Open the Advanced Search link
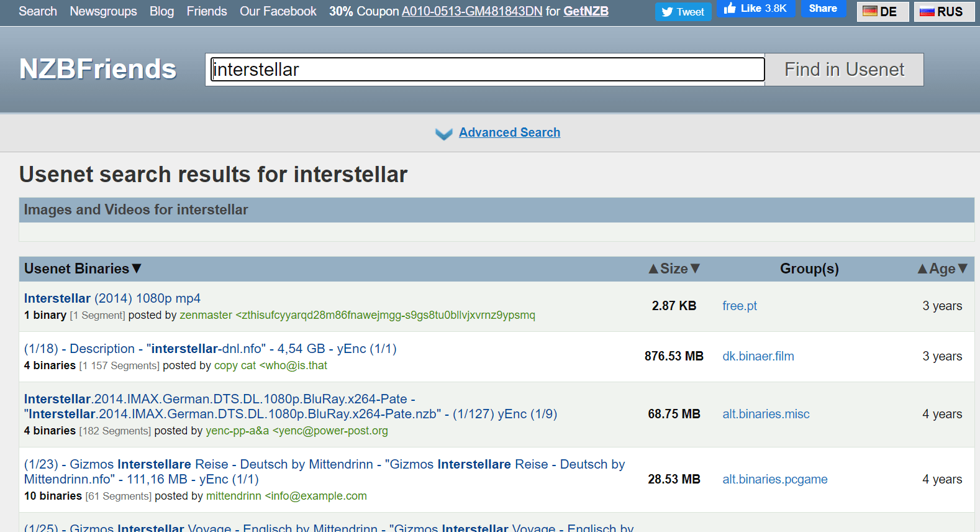 509,132
